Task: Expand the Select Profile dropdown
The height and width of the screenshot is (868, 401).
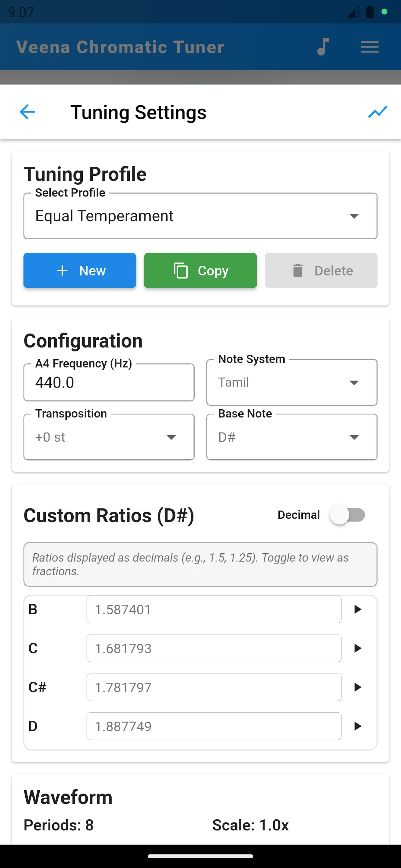Action: tap(200, 216)
